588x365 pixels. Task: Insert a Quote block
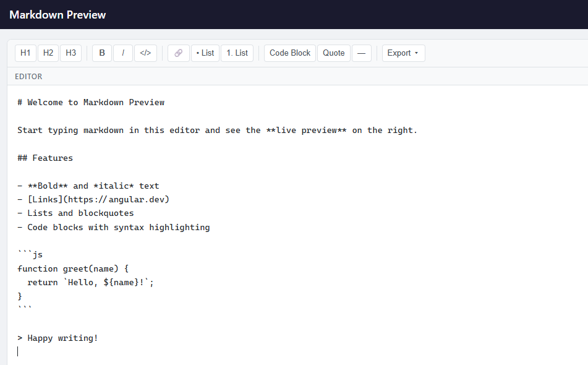334,53
